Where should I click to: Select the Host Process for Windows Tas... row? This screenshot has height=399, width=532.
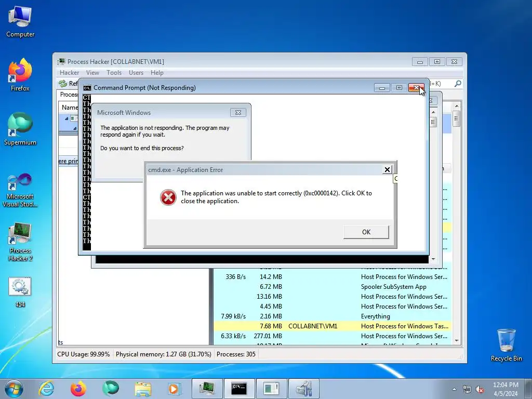point(332,326)
